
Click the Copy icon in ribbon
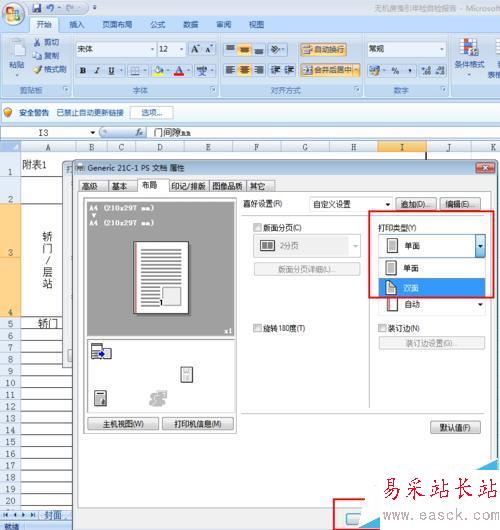[x=37, y=55]
